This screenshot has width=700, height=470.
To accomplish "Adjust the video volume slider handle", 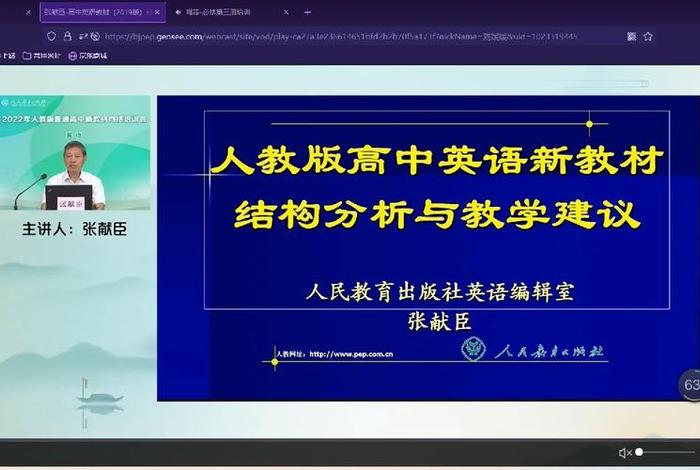I will pyautogui.click(x=639, y=452).
